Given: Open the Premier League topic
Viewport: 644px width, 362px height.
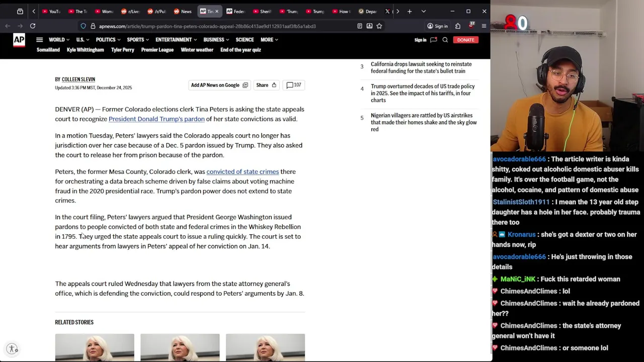Looking at the screenshot, I should pos(157,50).
